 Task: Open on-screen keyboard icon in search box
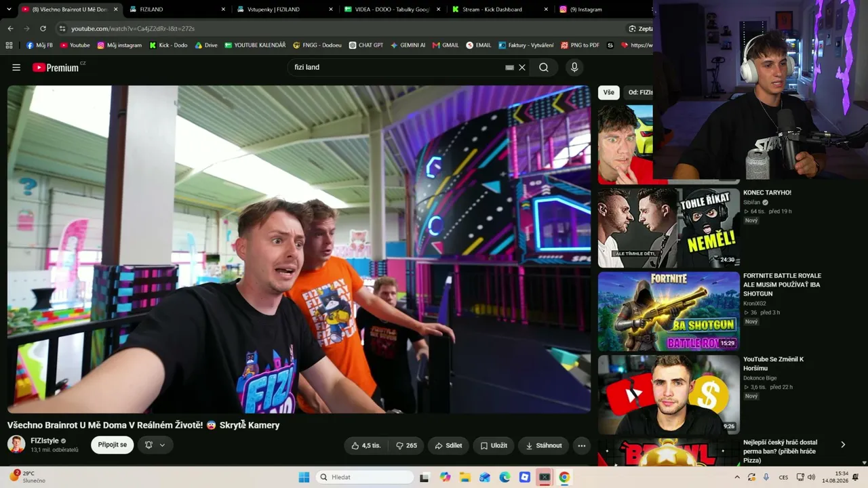pyautogui.click(x=509, y=67)
